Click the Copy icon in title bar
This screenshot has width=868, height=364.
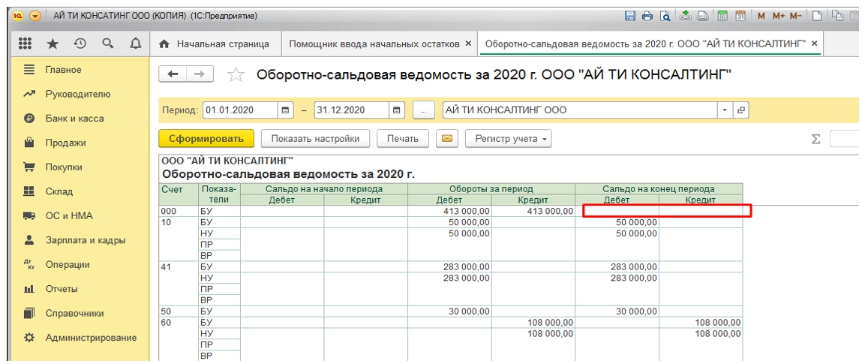click(837, 16)
